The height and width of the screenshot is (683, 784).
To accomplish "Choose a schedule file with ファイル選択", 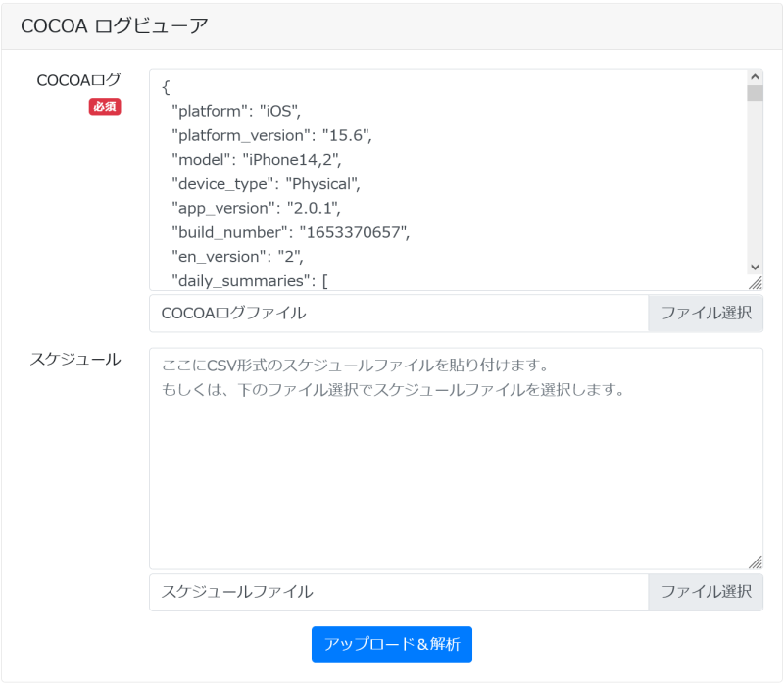I will pyautogui.click(x=706, y=592).
